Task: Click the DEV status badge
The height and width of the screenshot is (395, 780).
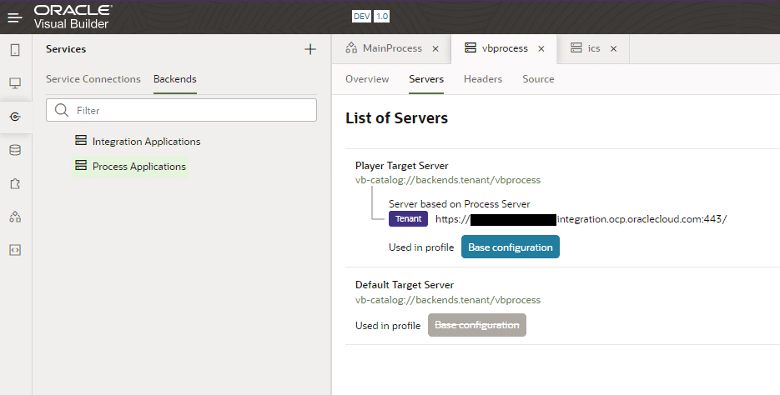Action: 361,16
